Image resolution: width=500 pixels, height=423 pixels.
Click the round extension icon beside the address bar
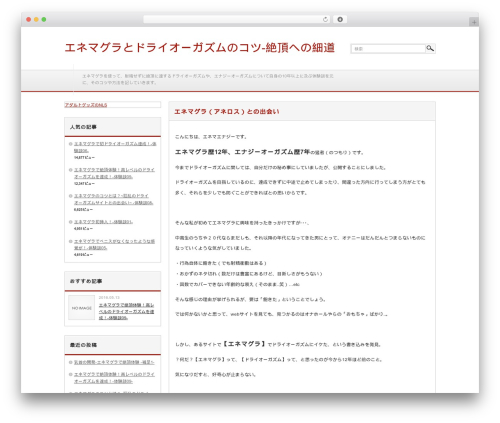340,19
